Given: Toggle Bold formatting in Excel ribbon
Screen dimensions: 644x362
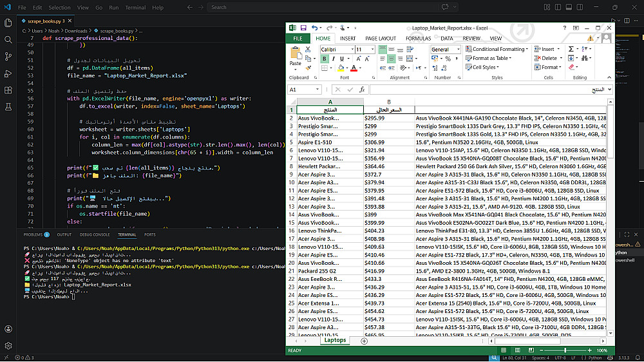Looking at the screenshot, I should 325,59.
